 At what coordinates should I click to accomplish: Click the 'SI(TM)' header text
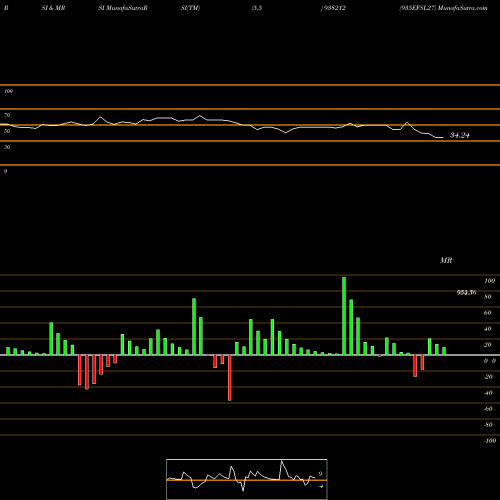[190, 8]
